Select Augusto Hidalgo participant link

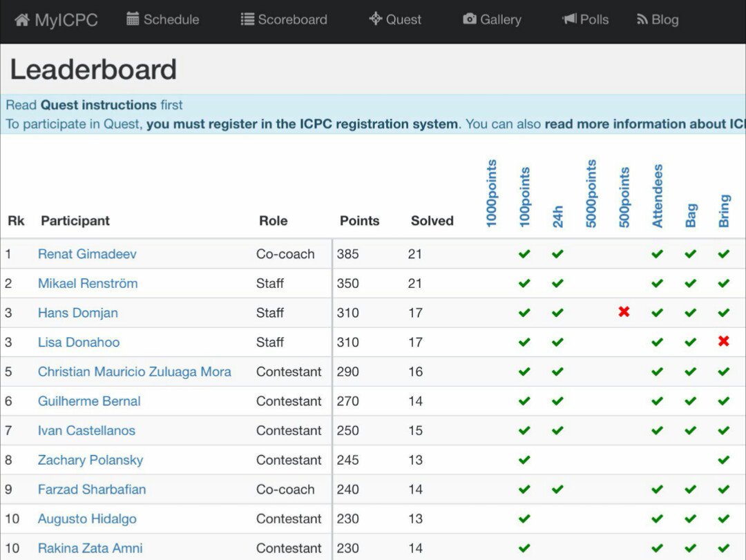click(x=87, y=519)
